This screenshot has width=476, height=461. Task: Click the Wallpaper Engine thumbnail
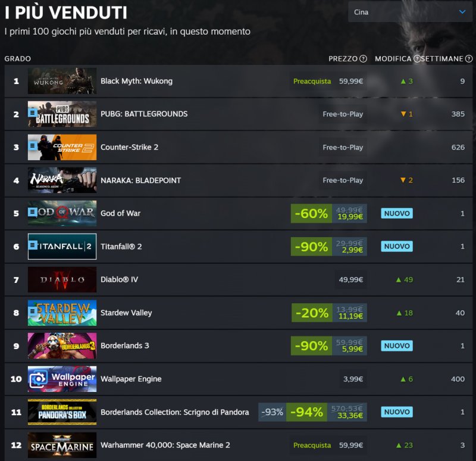pyautogui.click(x=62, y=379)
